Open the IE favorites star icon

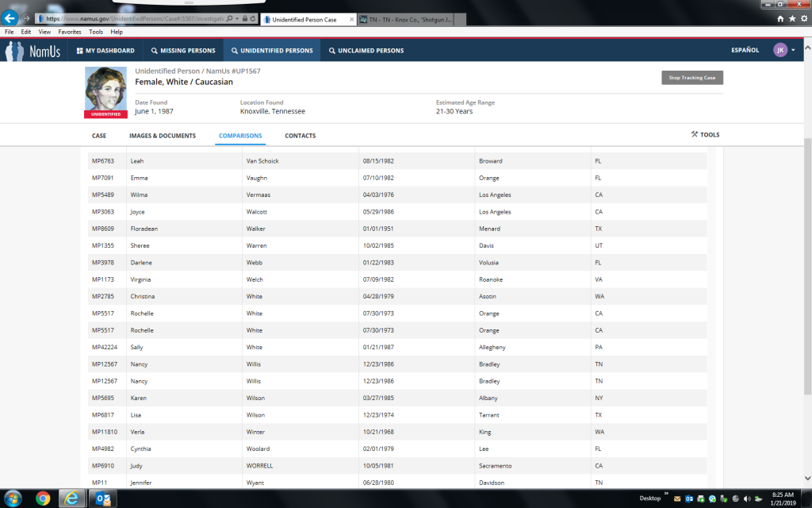[792, 18]
